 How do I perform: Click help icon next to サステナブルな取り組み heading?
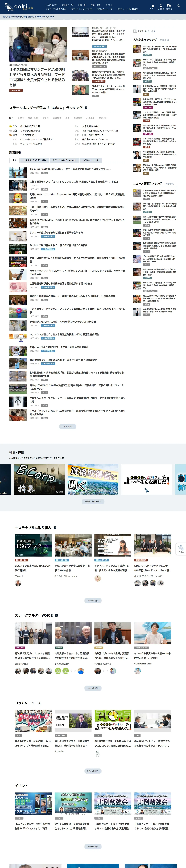pos(55,528)
